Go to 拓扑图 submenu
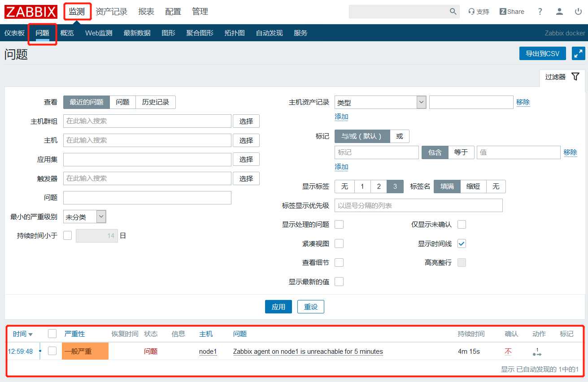This screenshot has width=588, height=382. [235, 33]
